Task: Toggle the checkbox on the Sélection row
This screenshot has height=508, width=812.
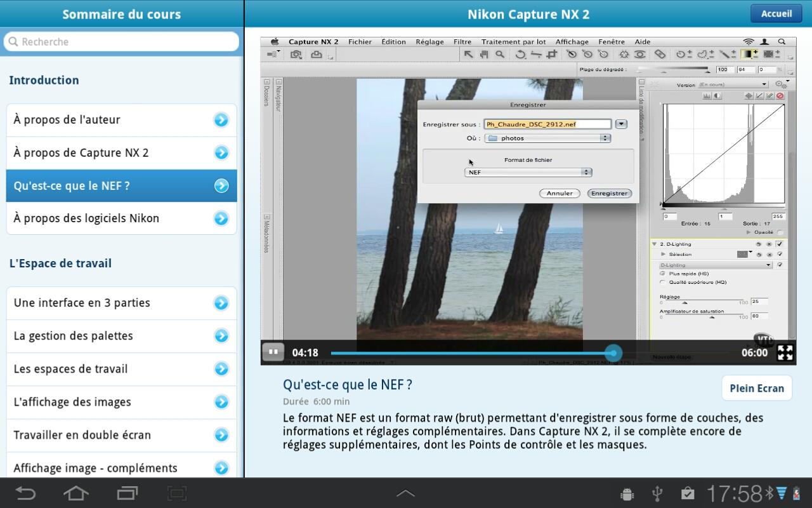Action: (780, 254)
